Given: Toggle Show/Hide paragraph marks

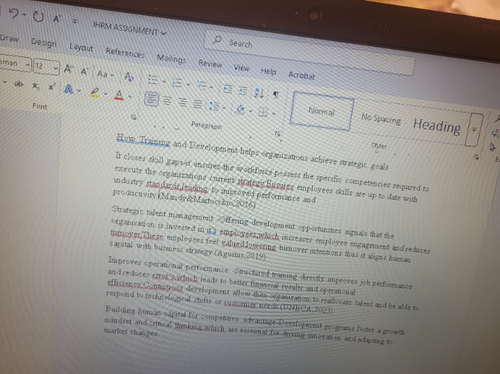Looking at the screenshot, I should [x=276, y=95].
